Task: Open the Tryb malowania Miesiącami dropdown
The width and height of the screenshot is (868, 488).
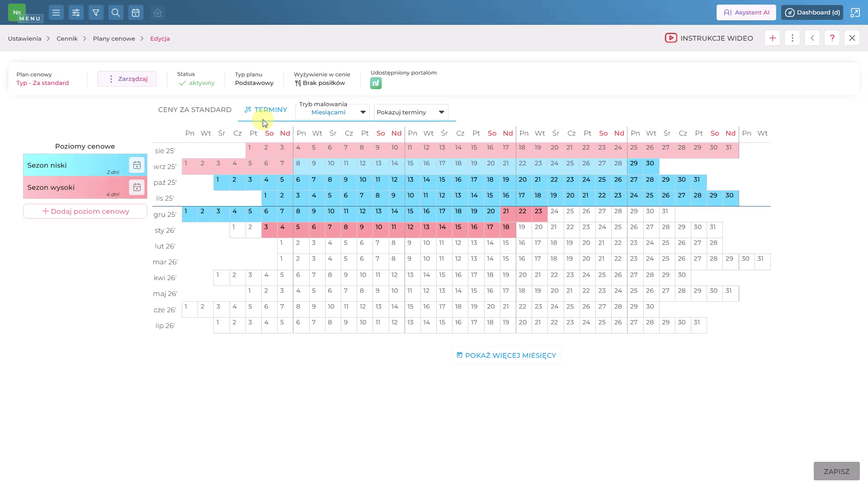Action: pos(332,112)
